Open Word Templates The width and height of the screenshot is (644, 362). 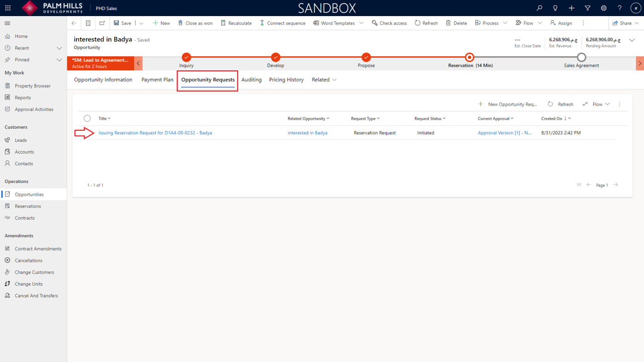pos(334,23)
